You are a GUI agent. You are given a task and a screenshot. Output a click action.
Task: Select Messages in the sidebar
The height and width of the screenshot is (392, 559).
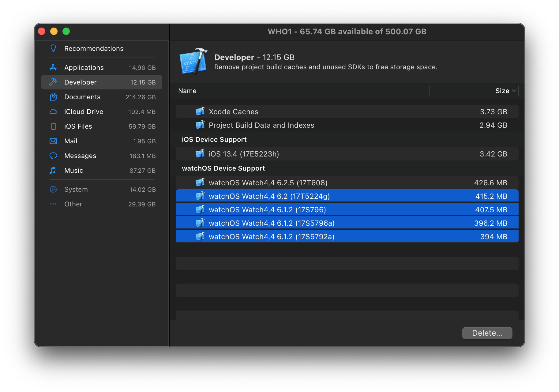pyautogui.click(x=102, y=156)
